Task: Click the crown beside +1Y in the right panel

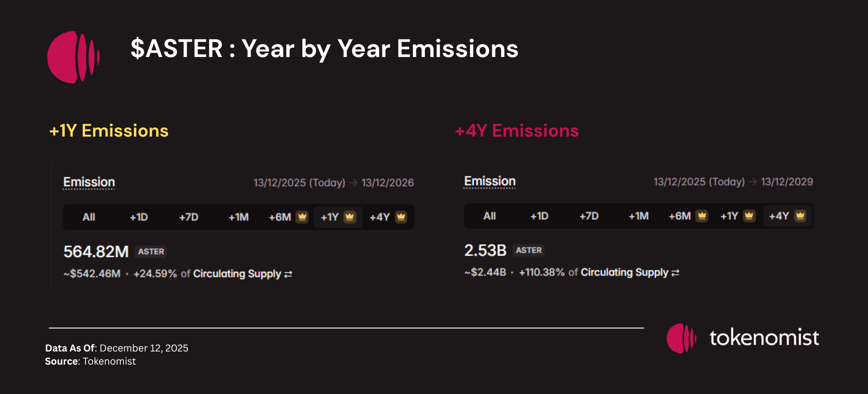Action: (x=749, y=216)
